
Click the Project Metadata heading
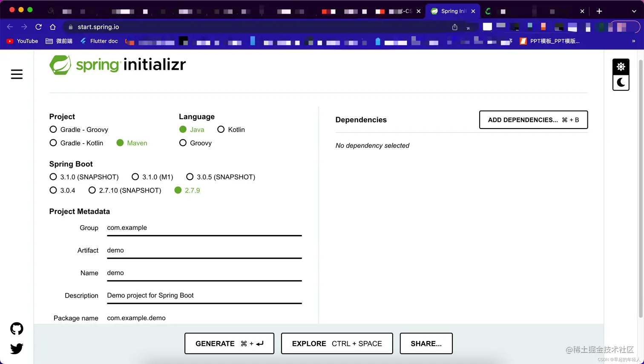click(x=79, y=212)
